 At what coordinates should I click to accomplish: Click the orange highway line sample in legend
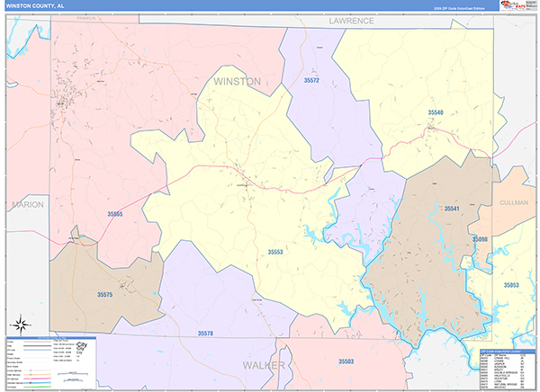[37, 374]
